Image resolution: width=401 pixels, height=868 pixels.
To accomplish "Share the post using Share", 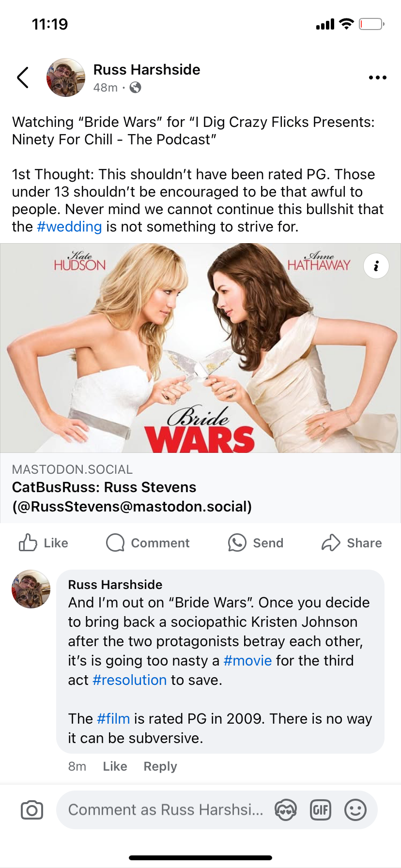I will tap(352, 543).
